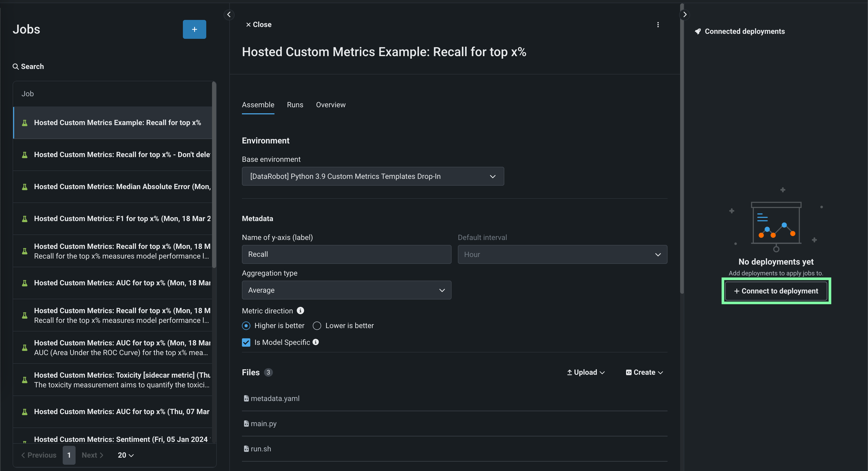868x471 pixels.
Task: Click the Name of y-axis Recall field
Action: [x=346, y=254]
